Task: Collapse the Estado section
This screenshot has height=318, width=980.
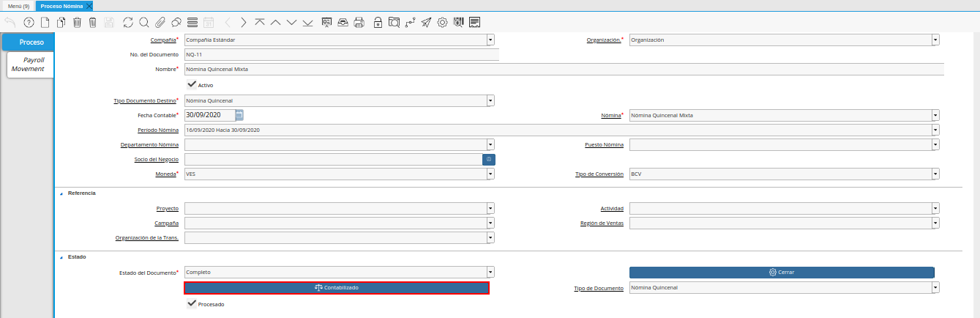Action: click(x=61, y=256)
